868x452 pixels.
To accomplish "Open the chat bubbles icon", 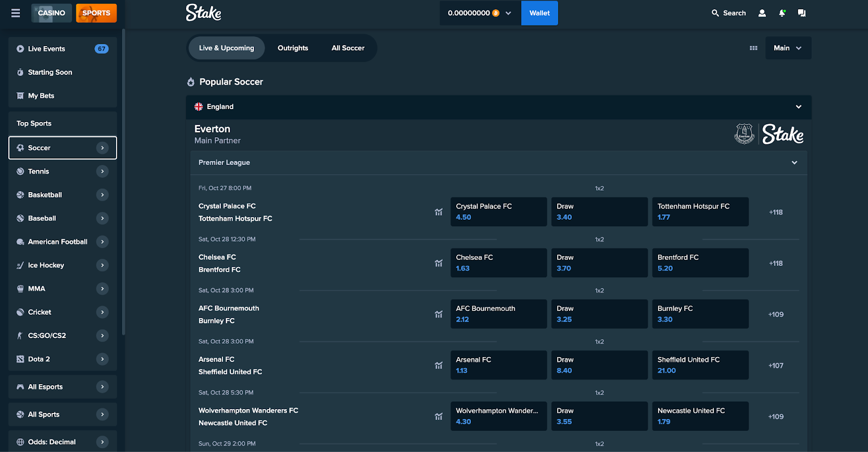I will (802, 13).
